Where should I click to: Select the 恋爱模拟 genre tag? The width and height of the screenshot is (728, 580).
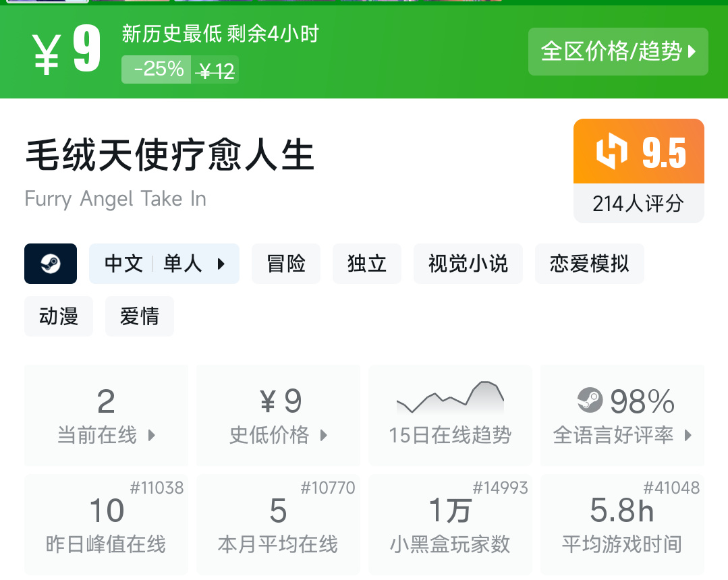point(589,264)
